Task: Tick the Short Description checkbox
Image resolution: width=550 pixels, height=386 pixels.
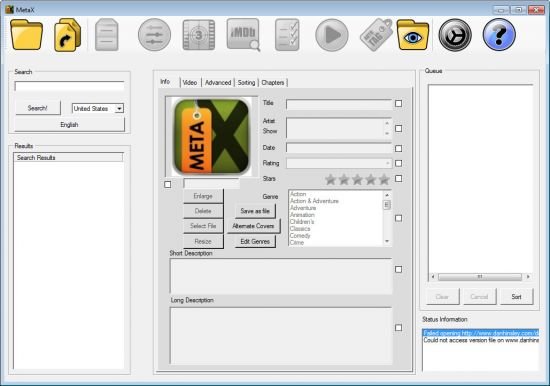Action: (398, 269)
